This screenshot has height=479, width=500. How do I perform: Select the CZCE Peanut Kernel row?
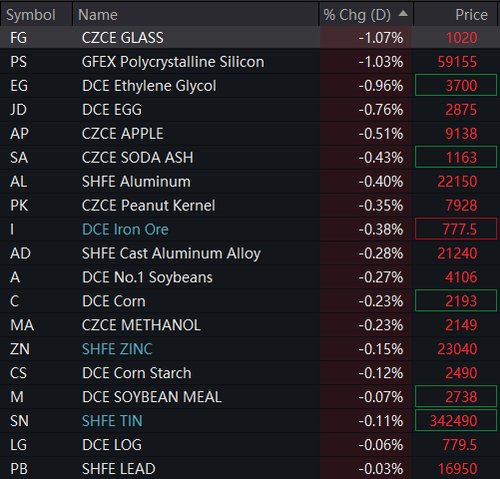(250, 205)
